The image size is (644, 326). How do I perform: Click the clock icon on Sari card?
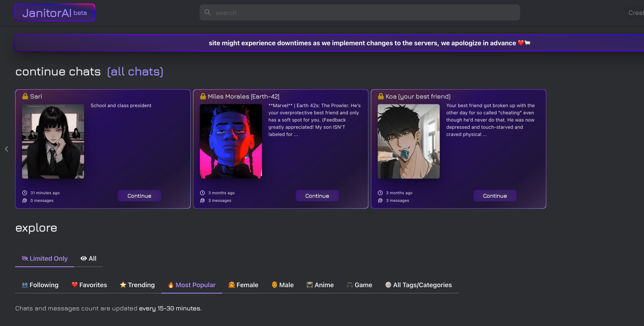[25, 193]
